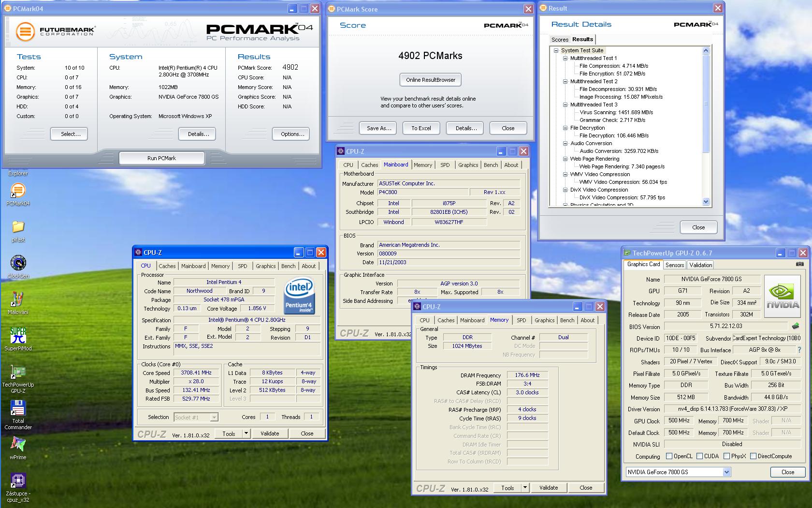The image size is (812, 508).
Task: Open the GeForce 7800 GS GPU dropdown
Action: (x=726, y=472)
